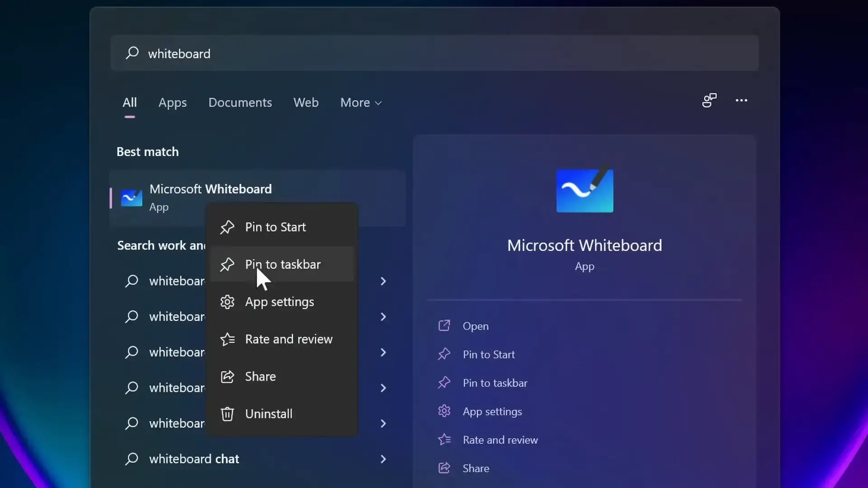Choose Pin to Start in context menu
This screenshot has width=868, height=488.
coord(275,227)
